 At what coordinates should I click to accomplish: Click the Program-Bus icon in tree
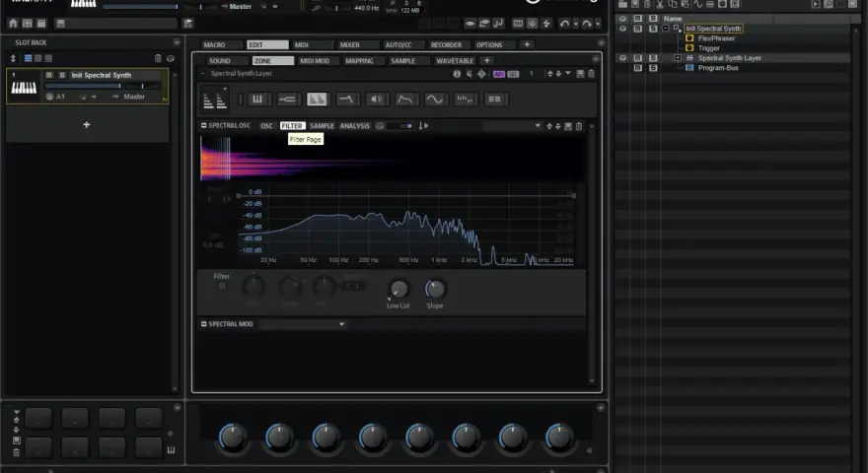coord(689,67)
